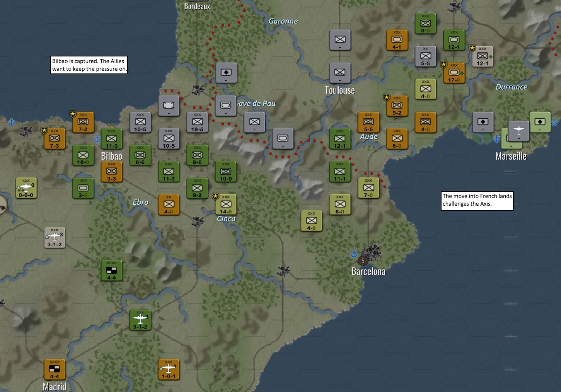Click the Marseille city label
This screenshot has width=561, height=392.
tap(511, 156)
